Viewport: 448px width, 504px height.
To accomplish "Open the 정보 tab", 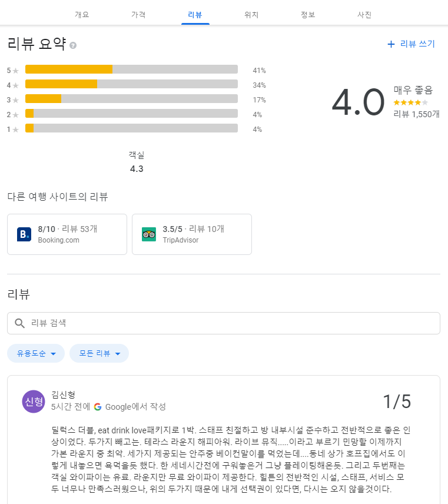I will click(x=308, y=15).
